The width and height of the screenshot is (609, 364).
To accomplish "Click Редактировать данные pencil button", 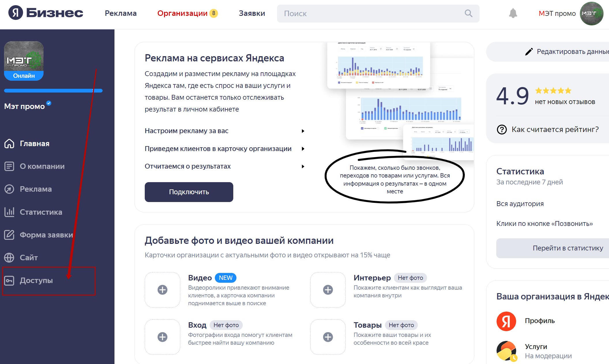I will 548,52.
